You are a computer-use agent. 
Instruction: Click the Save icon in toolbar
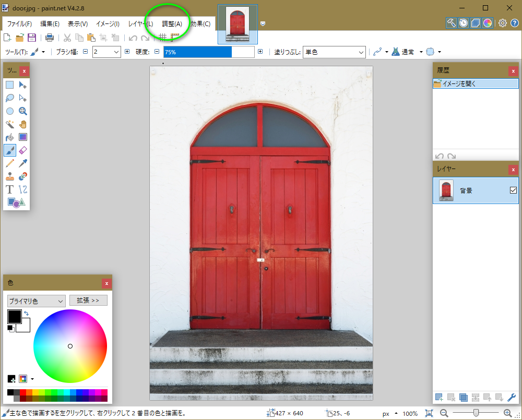point(32,38)
